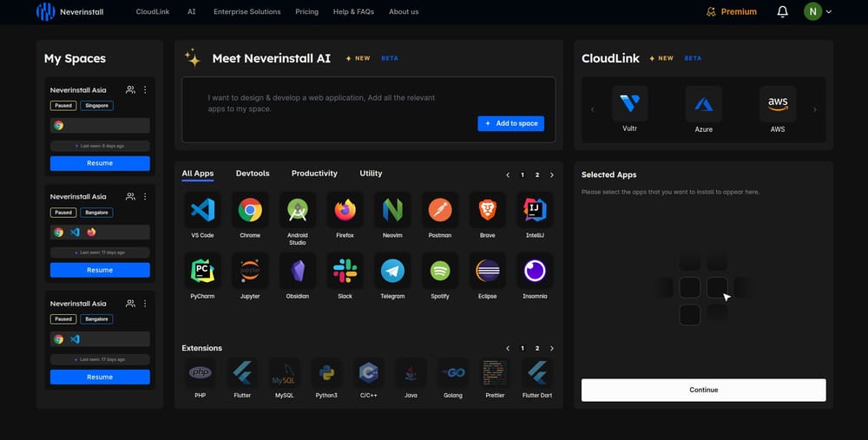Select the VS Code app icon

coord(202,210)
